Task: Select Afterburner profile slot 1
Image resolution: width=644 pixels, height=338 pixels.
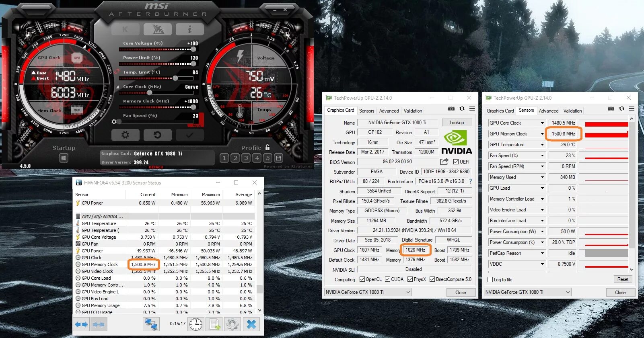Action: pos(224,158)
